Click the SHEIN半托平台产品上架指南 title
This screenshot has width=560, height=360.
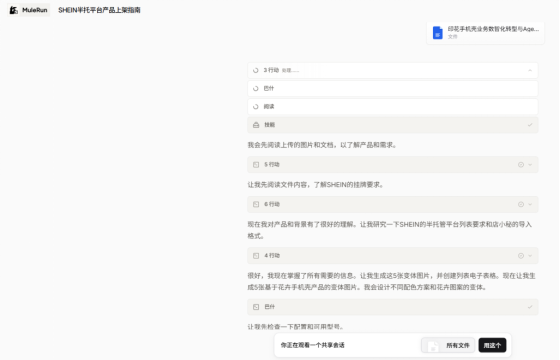click(x=99, y=10)
